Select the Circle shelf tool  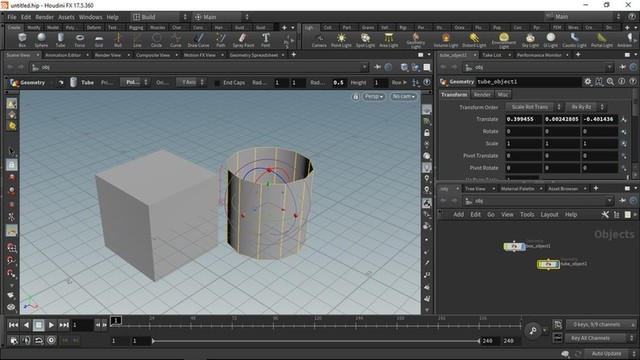pyautogui.click(x=156, y=40)
